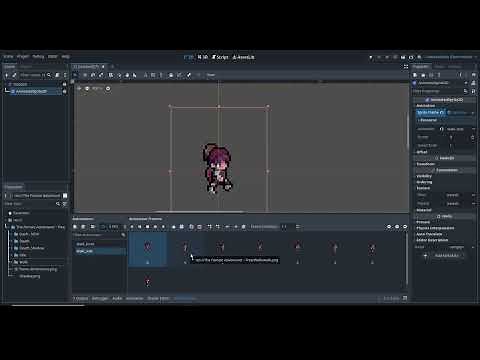The height and width of the screenshot is (360, 480).
Task: Zoom out the 2D viewport with the minus button
Action: [87, 89]
